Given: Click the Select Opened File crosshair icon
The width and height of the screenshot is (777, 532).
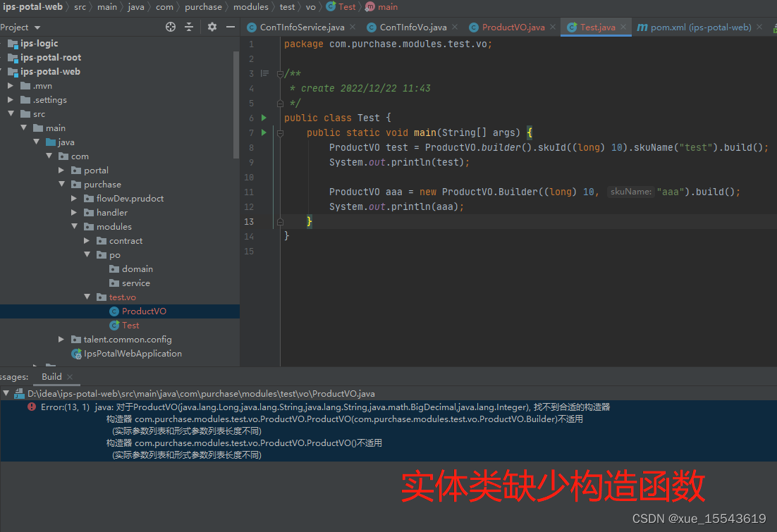Looking at the screenshot, I should pos(169,26).
